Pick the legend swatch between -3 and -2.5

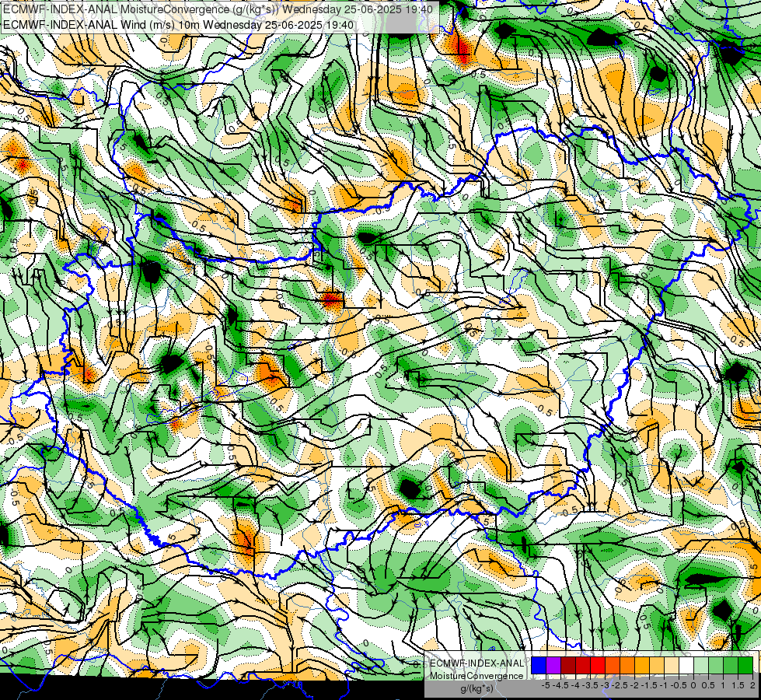[613, 666]
